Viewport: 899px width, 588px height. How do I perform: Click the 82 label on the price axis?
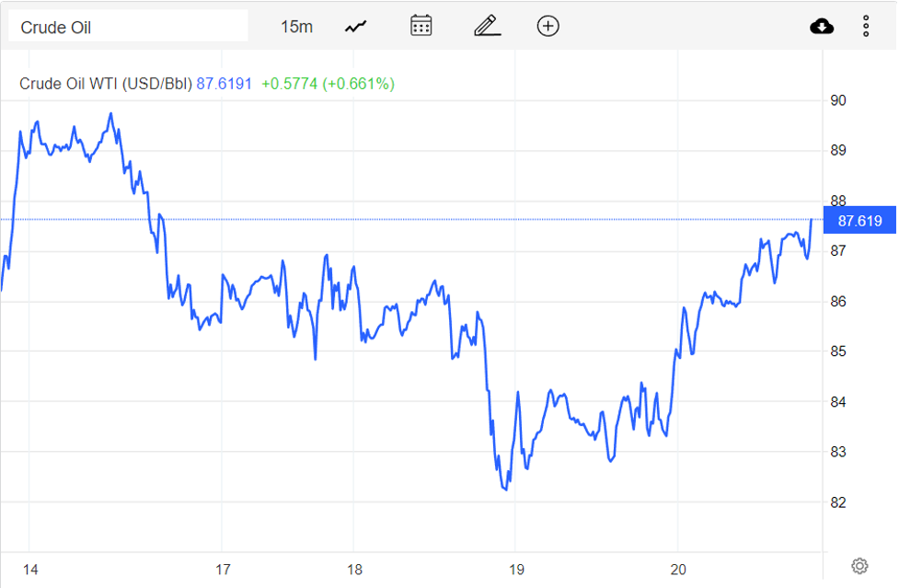point(838,502)
